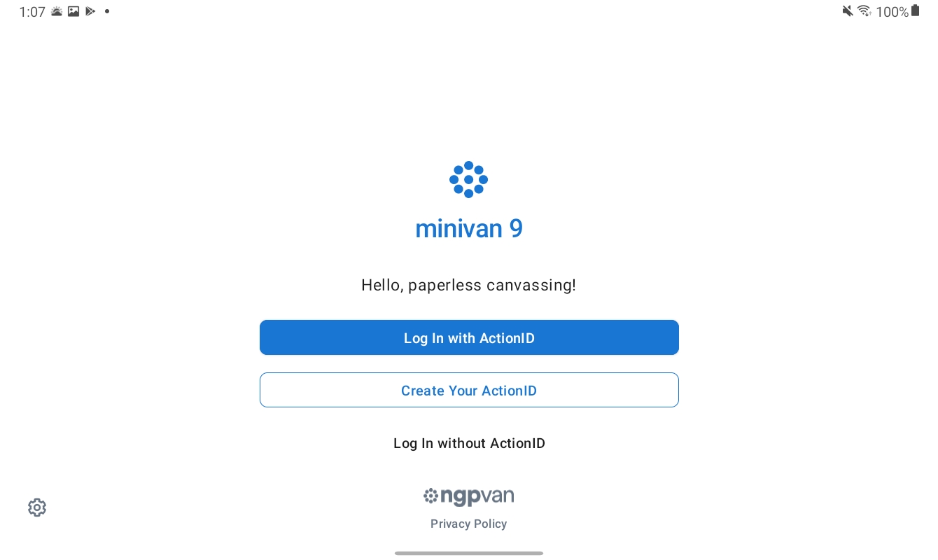Viewport: 938px width, 560px height.
Task: Tap the dotted emblem beside ngpvan wordmark
Action: pyautogui.click(x=430, y=496)
